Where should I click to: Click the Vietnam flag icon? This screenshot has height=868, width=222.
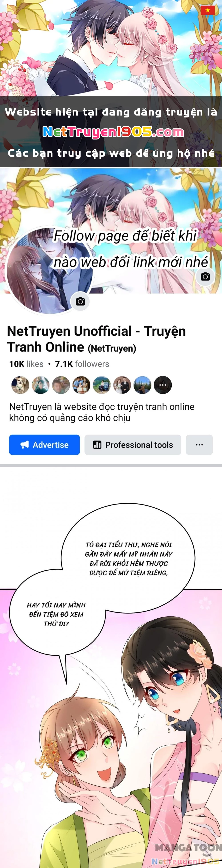(208, 10)
